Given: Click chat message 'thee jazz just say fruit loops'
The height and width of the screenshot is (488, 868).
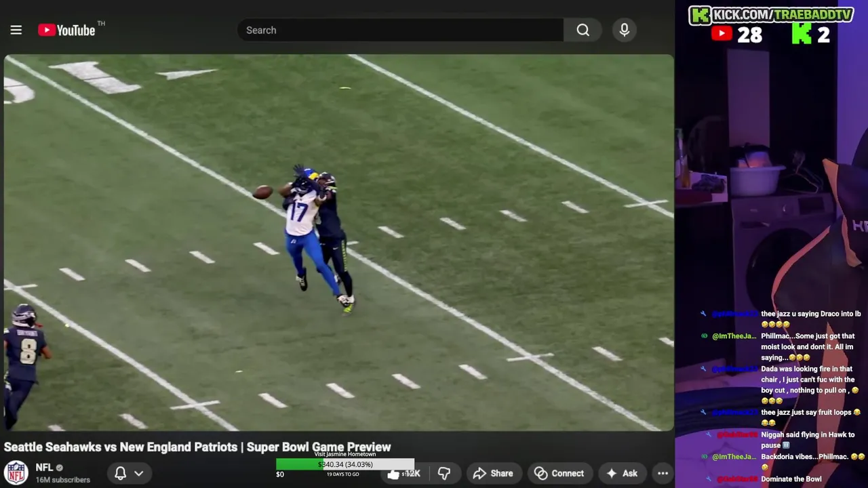Looking at the screenshot, I should [810, 417].
